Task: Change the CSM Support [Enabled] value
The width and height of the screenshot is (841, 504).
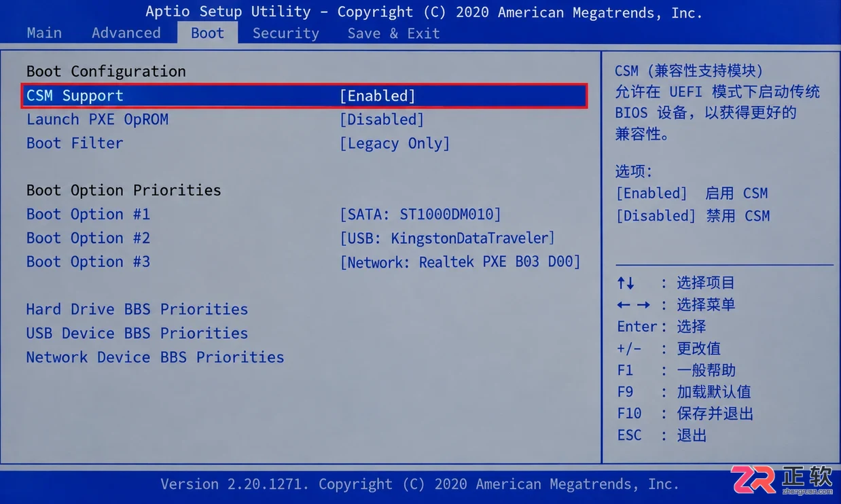Action: pyautogui.click(x=377, y=96)
